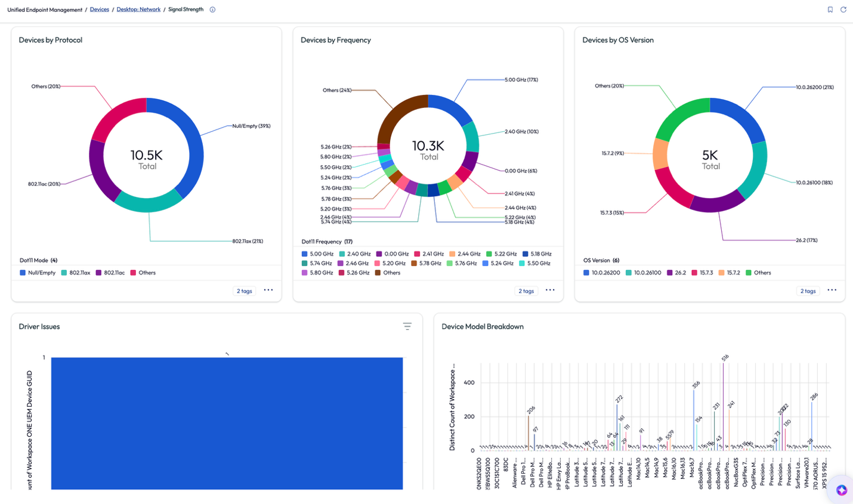Click the 5.18 GHz legend item

click(x=537, y=253)
